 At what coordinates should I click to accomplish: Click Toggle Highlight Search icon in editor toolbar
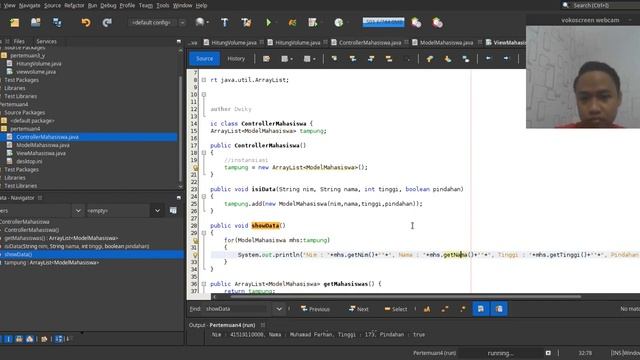pyautogui.click(x=389, y=59)
